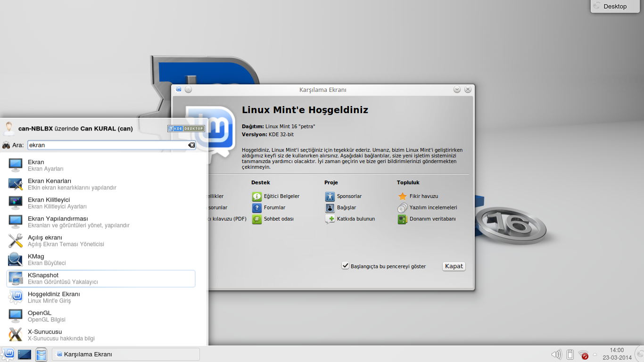Click Show Desktop icon in the taskbar
Image resolution: width=644 pixels, height=362 pixels.
point(25,354)
